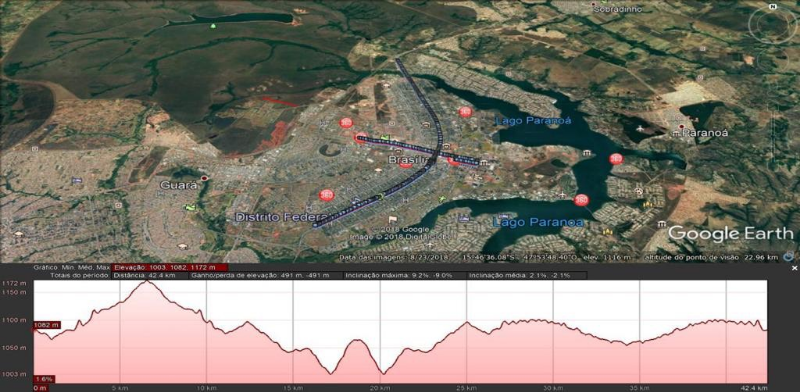Click the airplane icon near Paranoá
This screenshot has width=800, height=392.
click(641, 128)
